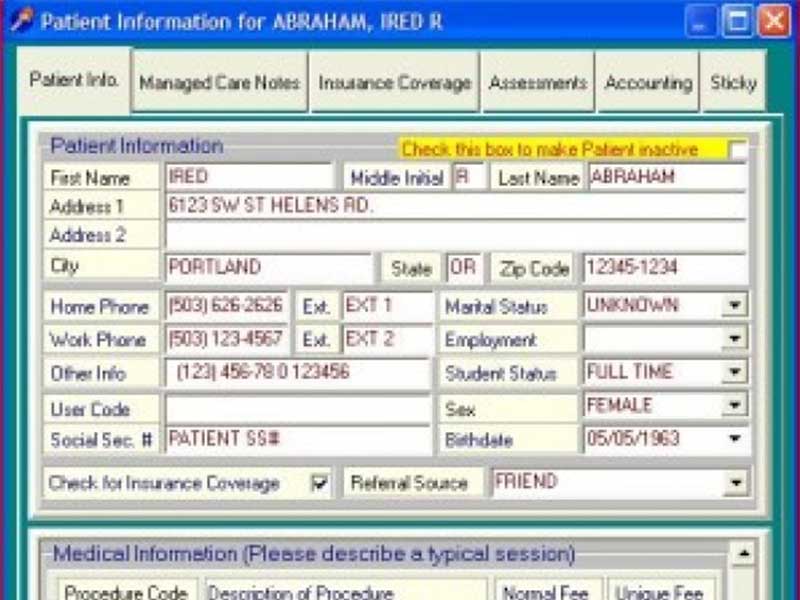Click the Normal Fee column header
The height and width of the screenshot is (600, 800).
click(x=546, y=591)
